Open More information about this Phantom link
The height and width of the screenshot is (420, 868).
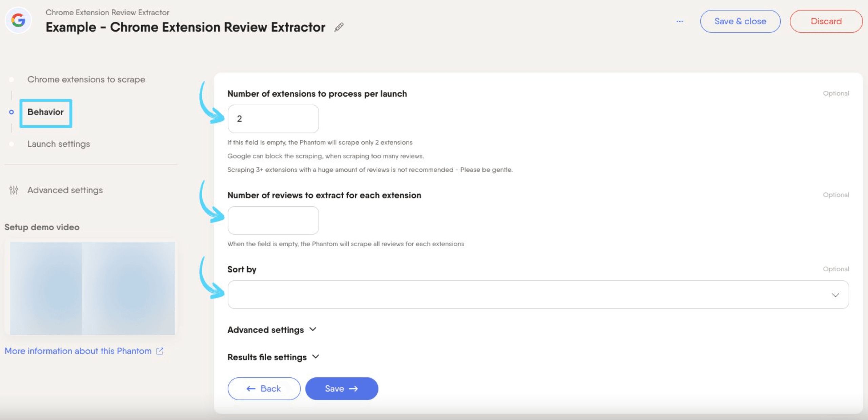[x=78, y=351]
